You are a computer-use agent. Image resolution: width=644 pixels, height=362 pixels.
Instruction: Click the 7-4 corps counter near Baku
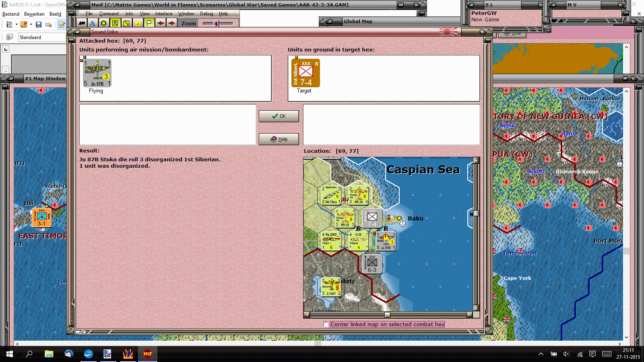[372, 218]
